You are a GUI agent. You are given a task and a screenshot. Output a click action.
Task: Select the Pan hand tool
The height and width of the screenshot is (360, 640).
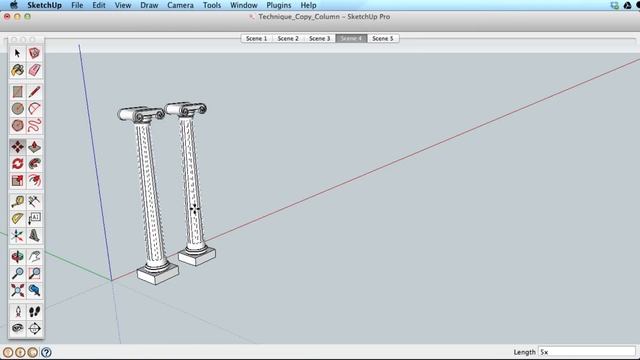(x=34, y=257)
